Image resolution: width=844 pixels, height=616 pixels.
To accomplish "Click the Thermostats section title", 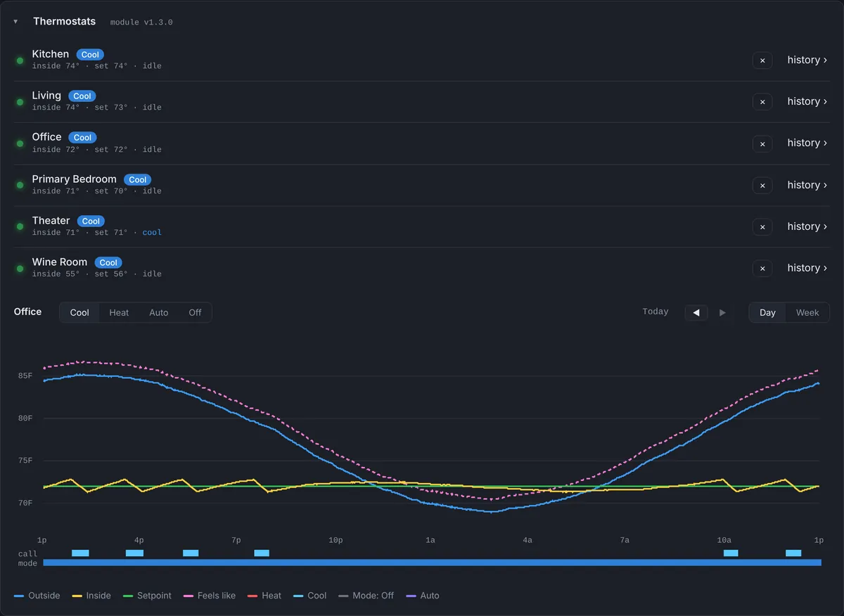I will point(65,21).
